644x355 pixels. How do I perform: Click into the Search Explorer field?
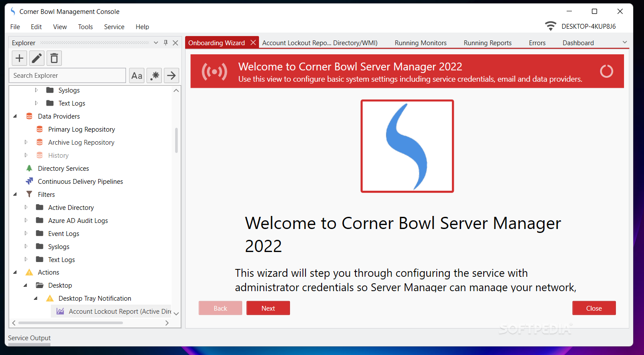point(67,76)
